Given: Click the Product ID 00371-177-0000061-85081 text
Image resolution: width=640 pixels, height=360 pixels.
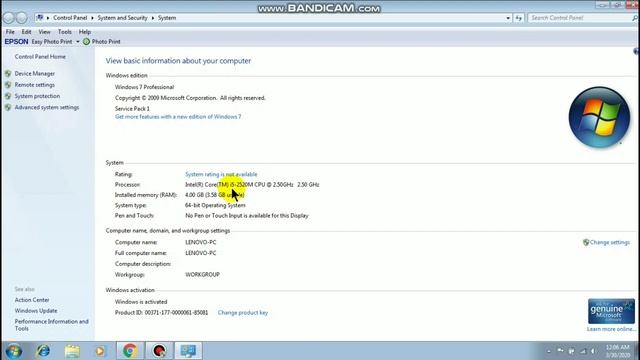Looking at the screenshot, I should pyautogui.click(x=161, y=313).
